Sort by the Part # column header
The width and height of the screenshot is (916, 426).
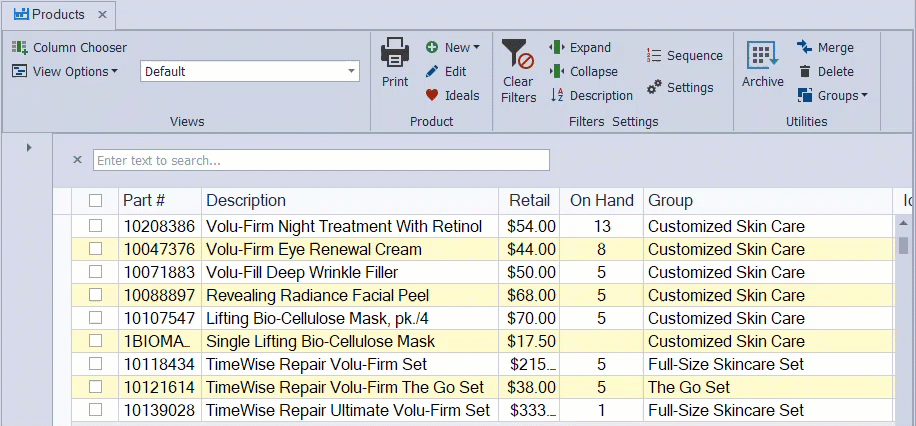coord(160,200)
